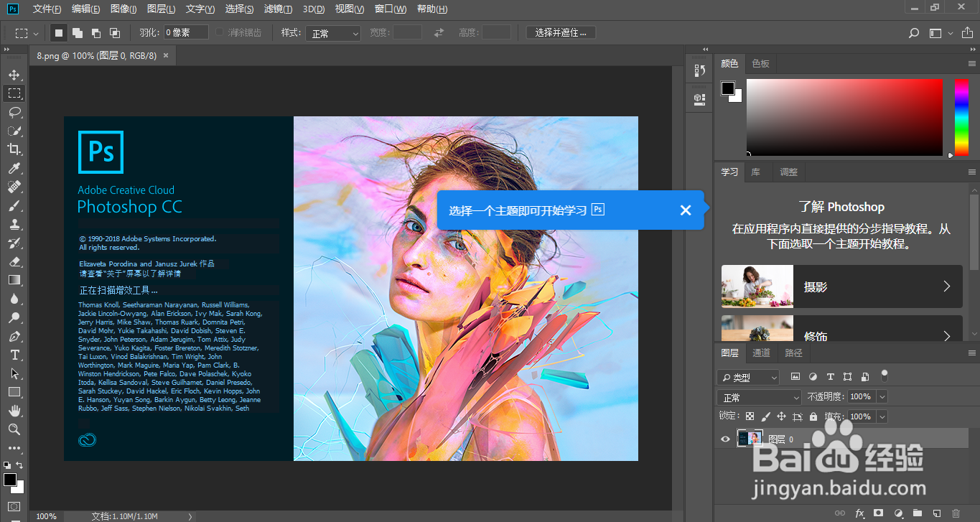
Task: Open the 不透明度 opacity dropdown arrow
Action: [882, 396]
